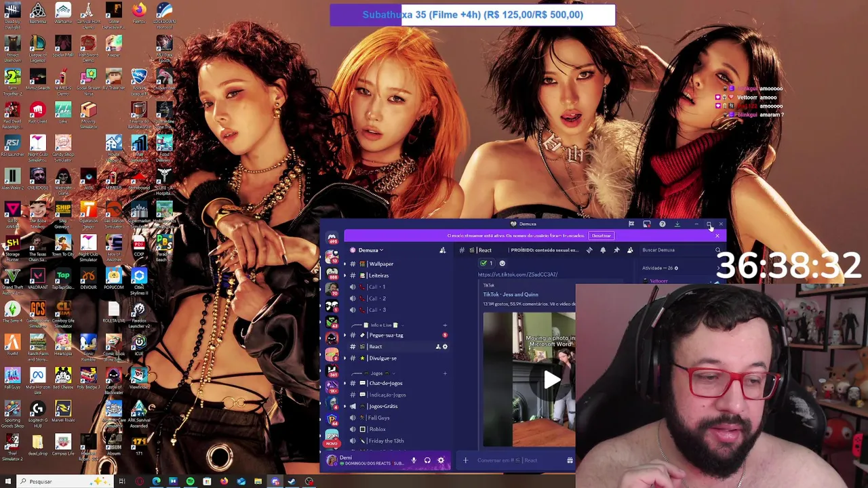The image size is (868, 488).
Task: Expand arrow beside Pegue-sua-tag channel
Action: point(344,335)
